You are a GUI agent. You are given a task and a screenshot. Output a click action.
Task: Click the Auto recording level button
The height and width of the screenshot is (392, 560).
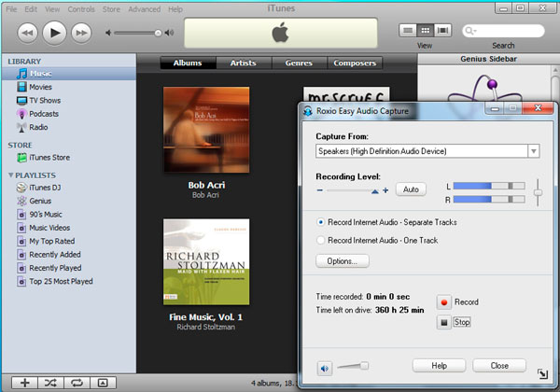(x=411, y=189)
